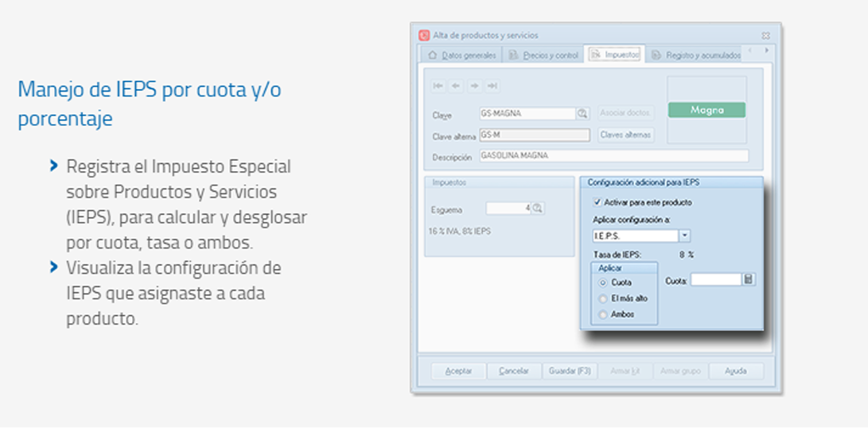
Task: Toggle 'Activar para este producto' checkbox
Action: (598, 202)
